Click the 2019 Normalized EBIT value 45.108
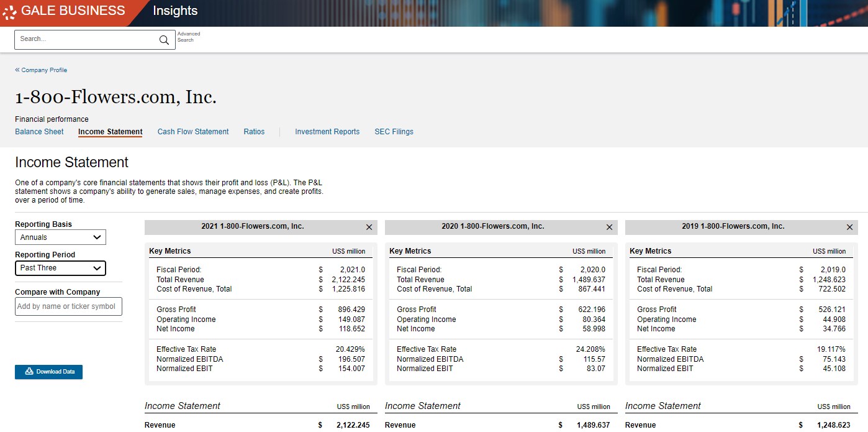The image size is (868, 432). coord(834,369)
